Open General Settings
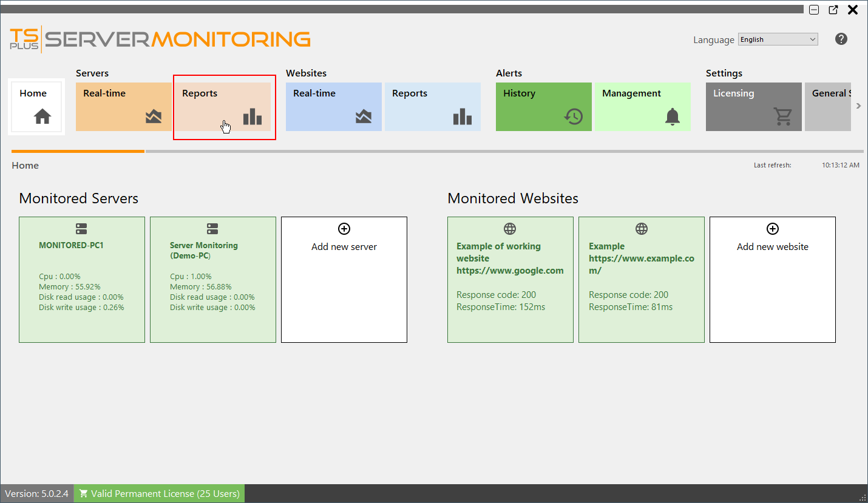Image resolution: width=868 pixels, height=503 pixels. [836, 107]
